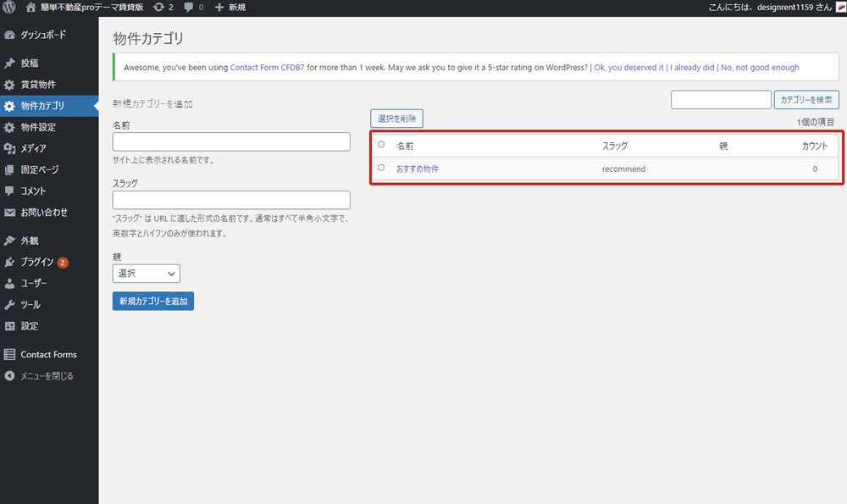Open the updates icon in admin bar
847x504 pixels.
tap(158, 8)
